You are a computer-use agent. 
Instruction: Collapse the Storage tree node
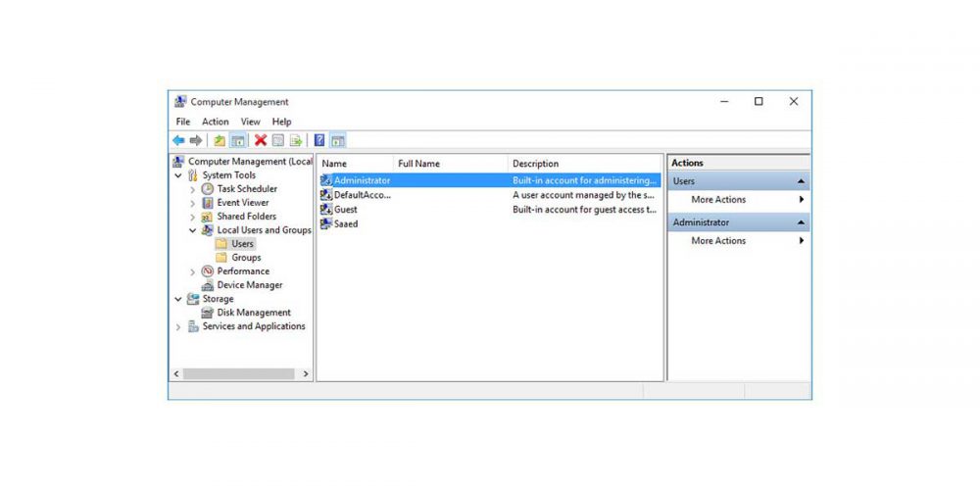178,299
